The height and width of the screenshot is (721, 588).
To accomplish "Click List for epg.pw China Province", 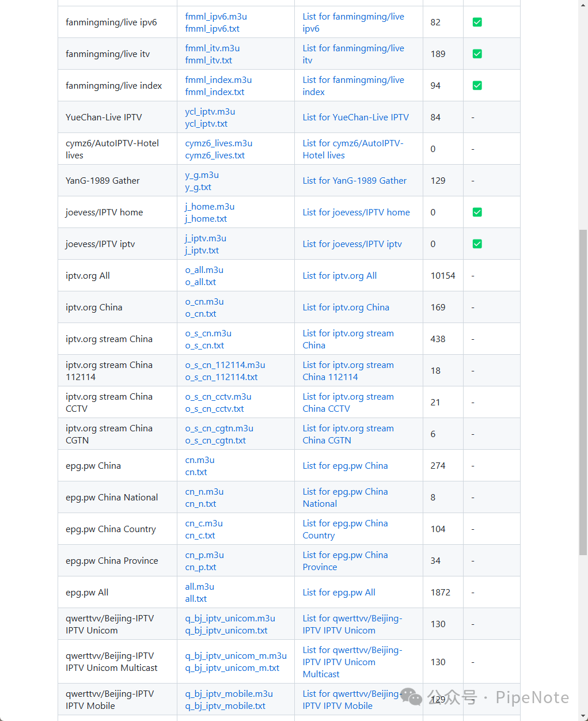I will point(345,560).
